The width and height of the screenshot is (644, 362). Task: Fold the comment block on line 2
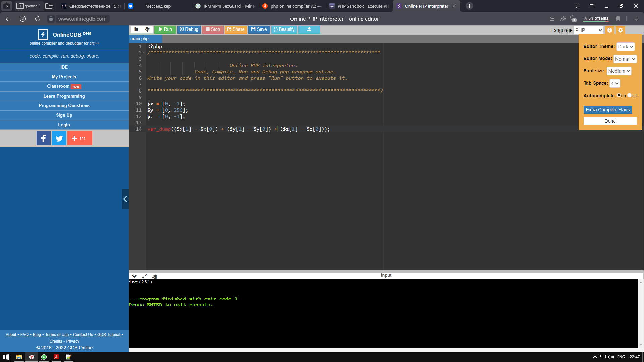pos(144,53)
